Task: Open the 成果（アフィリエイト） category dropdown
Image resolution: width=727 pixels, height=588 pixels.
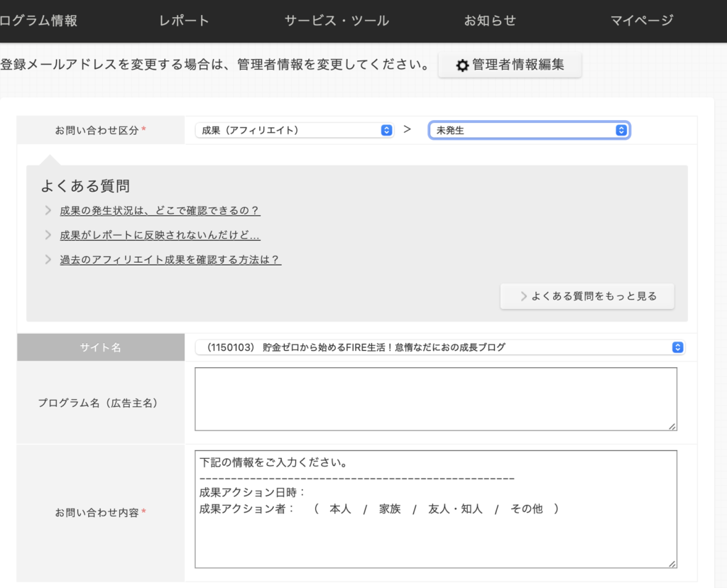Action: tap(294, 130)
